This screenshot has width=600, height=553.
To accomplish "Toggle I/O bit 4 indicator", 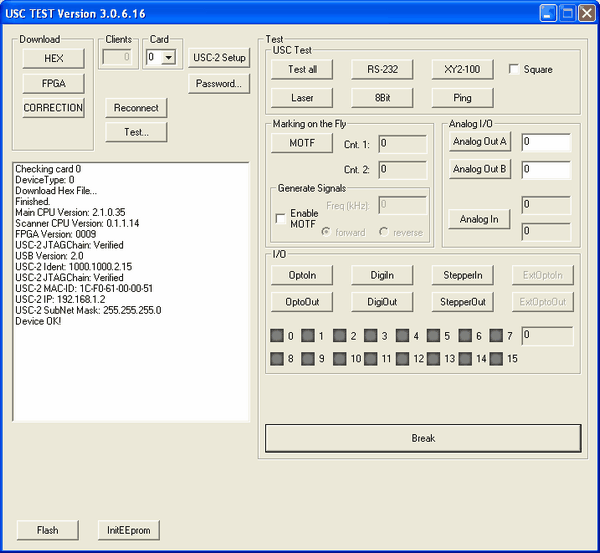I will click(x=402, y=335).
